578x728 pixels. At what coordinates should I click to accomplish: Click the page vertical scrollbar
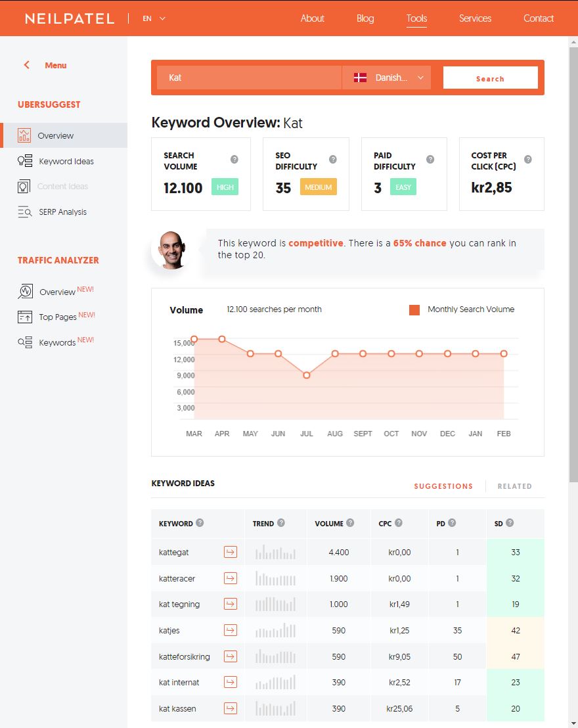pyautogui.click(x=573, y=265)
